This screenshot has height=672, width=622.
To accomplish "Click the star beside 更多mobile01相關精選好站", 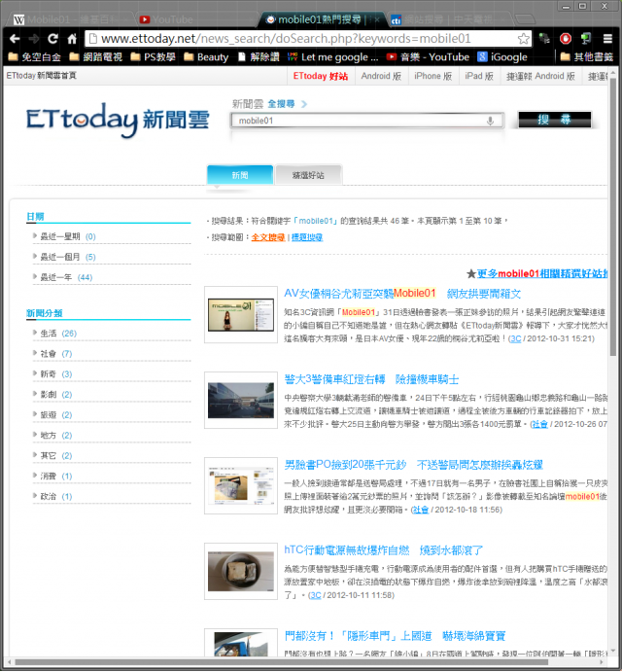I will pos(470,273).
